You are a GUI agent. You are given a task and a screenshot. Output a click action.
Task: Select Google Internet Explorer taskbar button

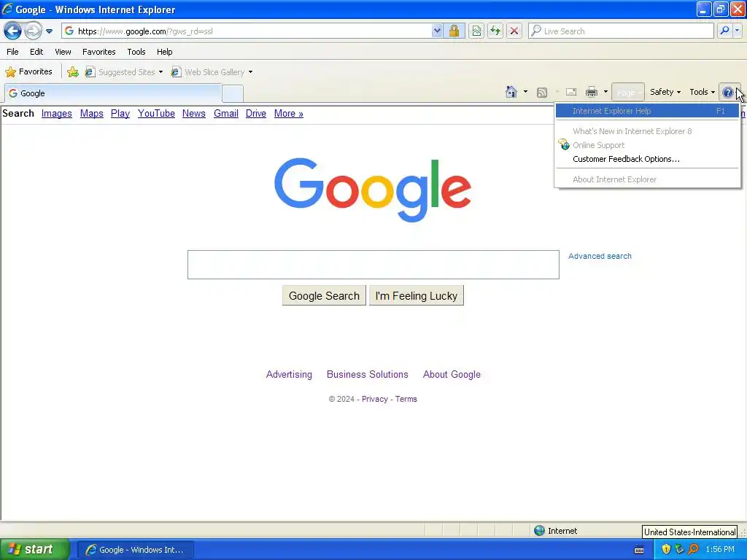[135, 550]
